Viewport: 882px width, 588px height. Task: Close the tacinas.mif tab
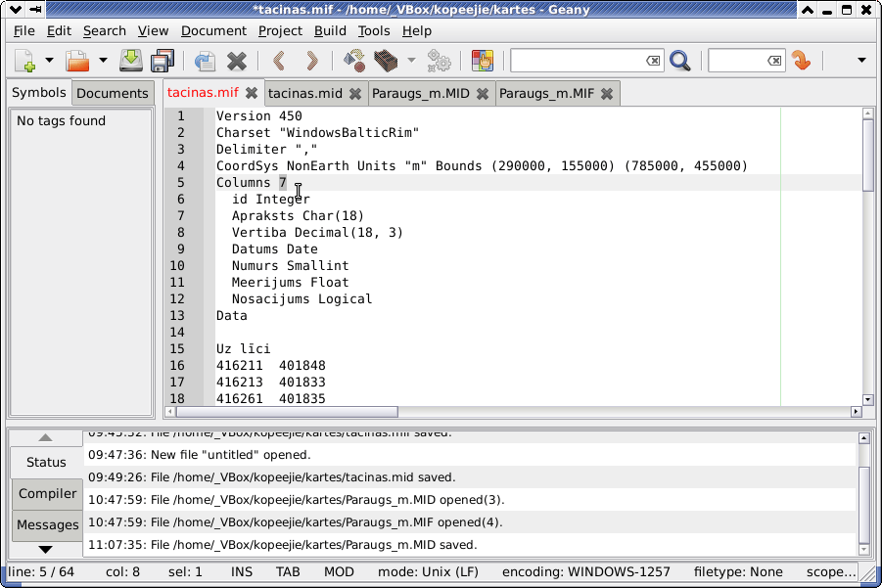click(x=252, y=93)
